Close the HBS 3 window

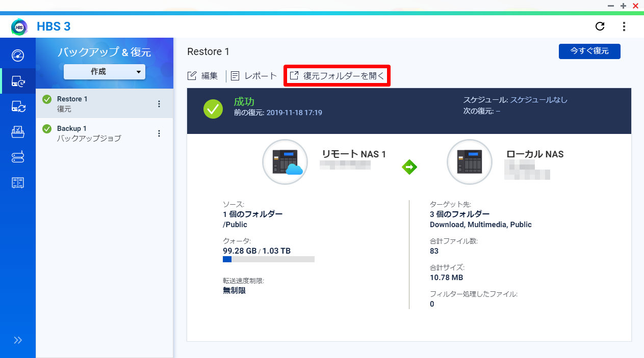tap(635, 6)
